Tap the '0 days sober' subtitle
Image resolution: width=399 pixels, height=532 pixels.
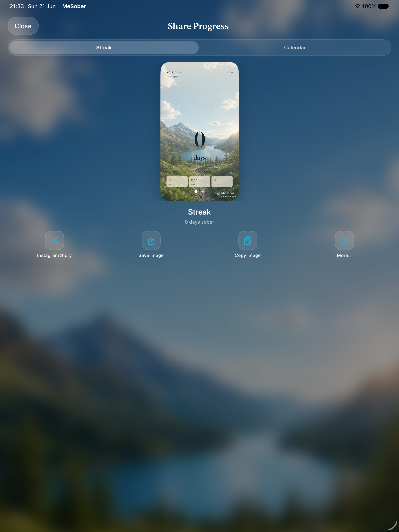pos(199,222)
